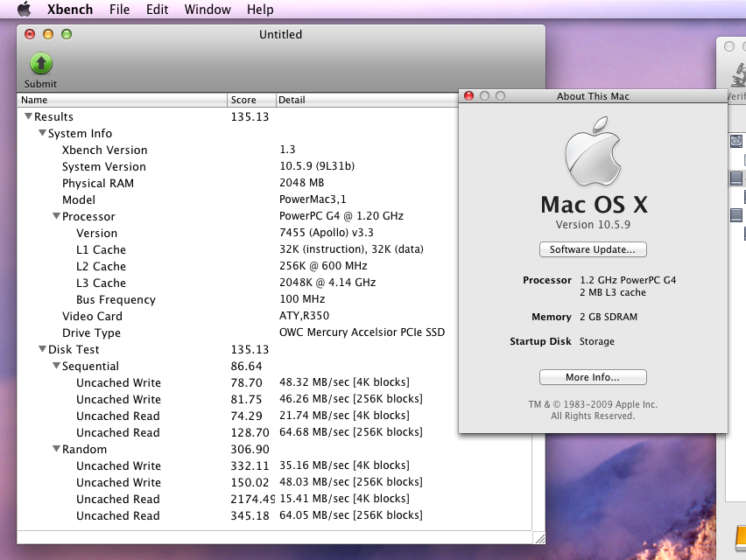Collapse the Disk Test section
This screenshot has height=560, width=746.
42,349
